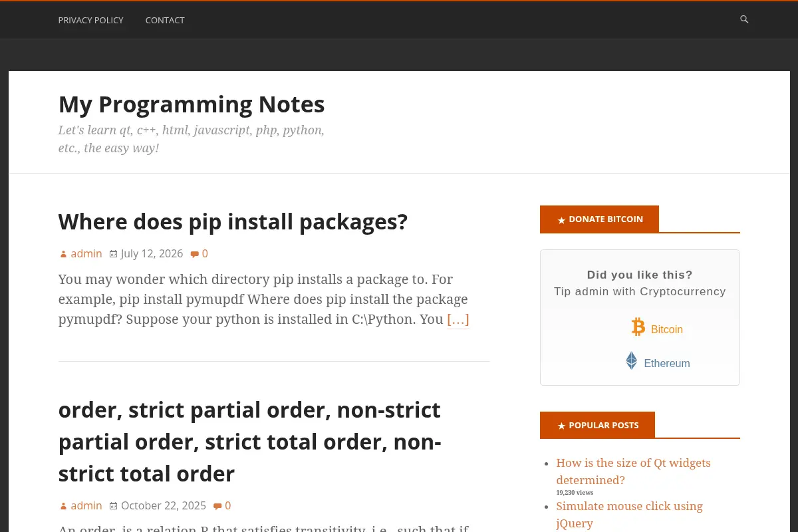
Task: Open 'How is the size of Qt widgets determined?'
Action: click(x=633, y=471)
